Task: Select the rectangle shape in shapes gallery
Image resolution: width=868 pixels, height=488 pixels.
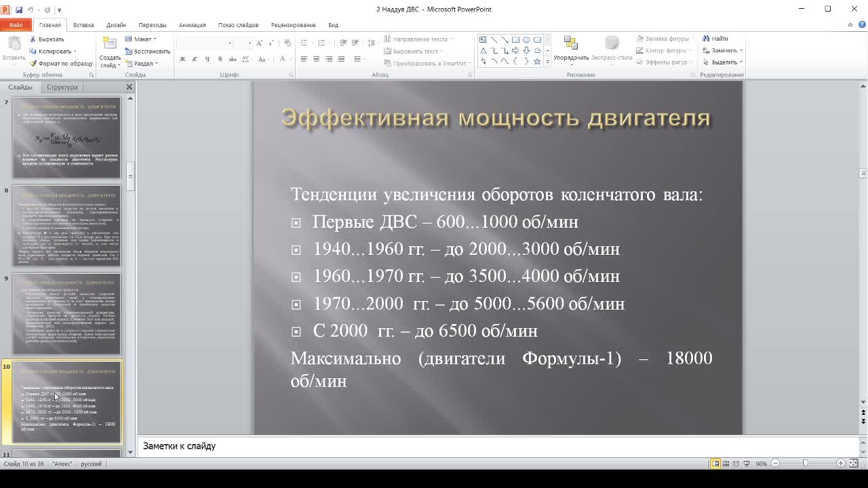Action: pyautogui.click(x=515, y=39)
